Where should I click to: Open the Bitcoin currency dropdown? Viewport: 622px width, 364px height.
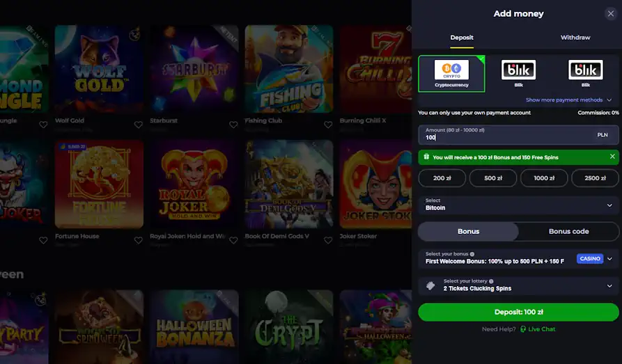[518, 205]
